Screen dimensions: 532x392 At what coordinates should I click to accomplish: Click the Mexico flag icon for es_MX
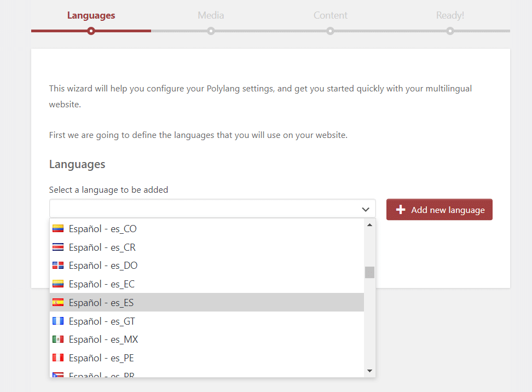[58, 339]
